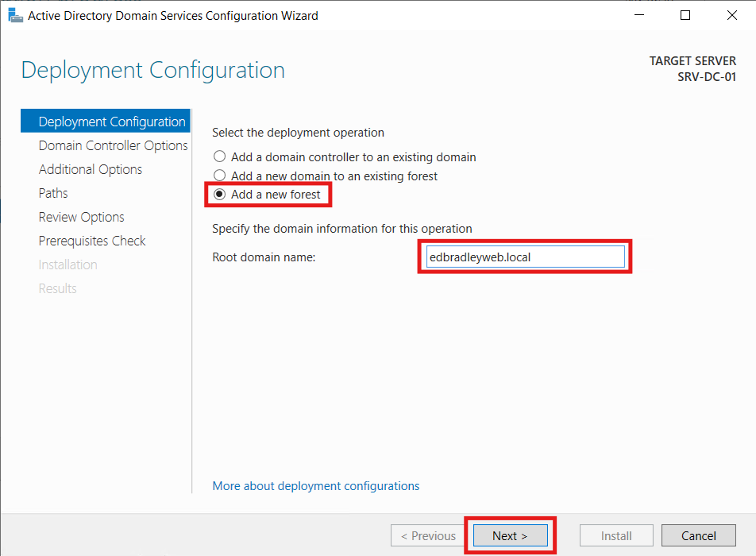This screenshot has height=556, width=756.
Task: Open 'More about deployment configurations' link
Action: coord(315,485)
